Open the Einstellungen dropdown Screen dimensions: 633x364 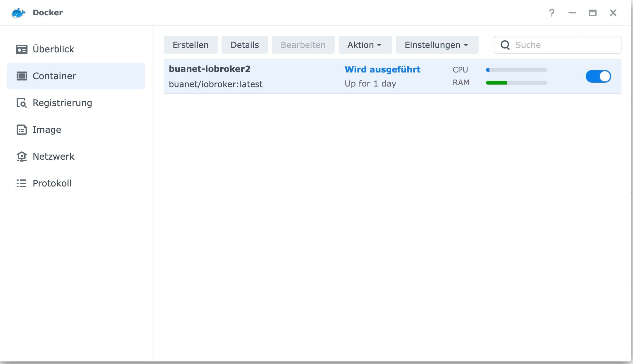(x=437, y=45)
